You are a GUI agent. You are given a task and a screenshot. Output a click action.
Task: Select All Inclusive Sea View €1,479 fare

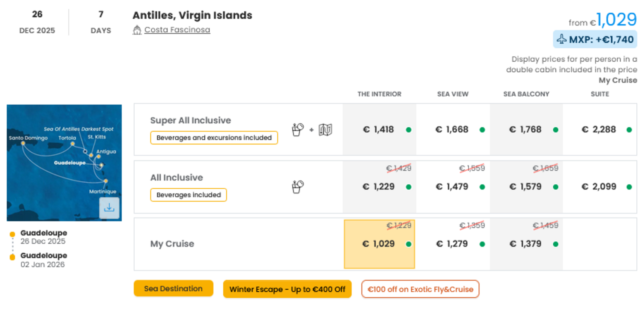[453, 187]
